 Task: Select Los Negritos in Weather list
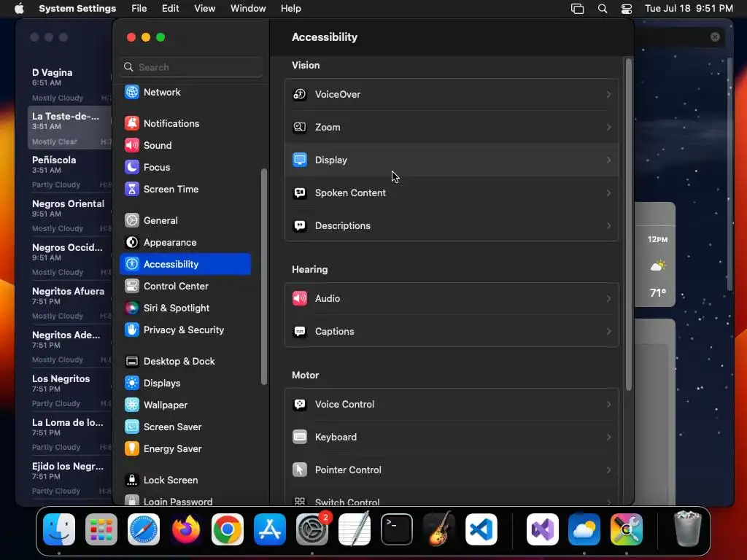70,389
